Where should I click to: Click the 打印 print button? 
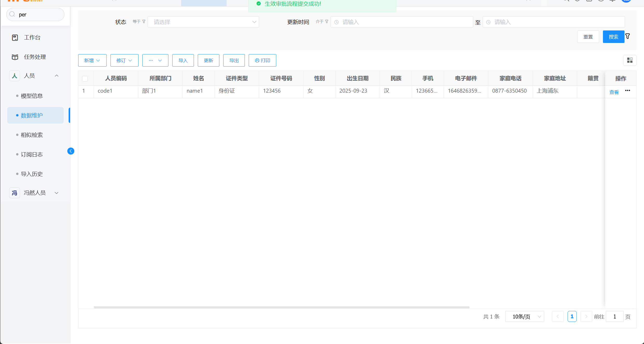coord(262,60)
